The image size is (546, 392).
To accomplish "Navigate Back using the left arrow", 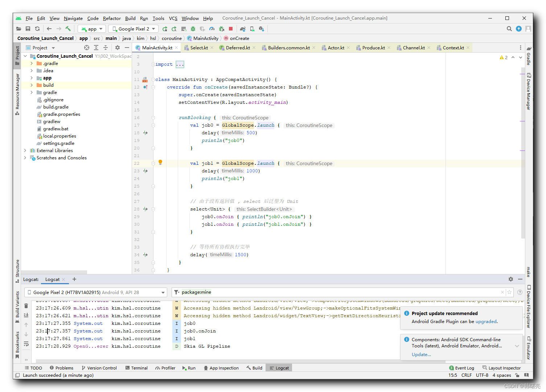I will pos(49,29).
